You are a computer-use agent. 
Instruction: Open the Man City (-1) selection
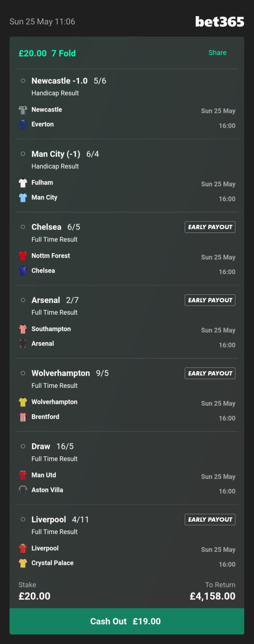pyautogui.click(x=65, y=154)
